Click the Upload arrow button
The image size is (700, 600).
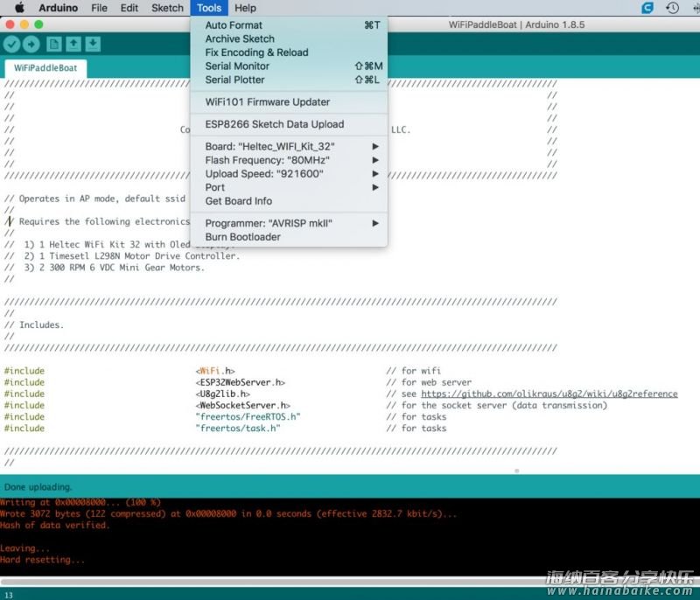pos(31,44)
